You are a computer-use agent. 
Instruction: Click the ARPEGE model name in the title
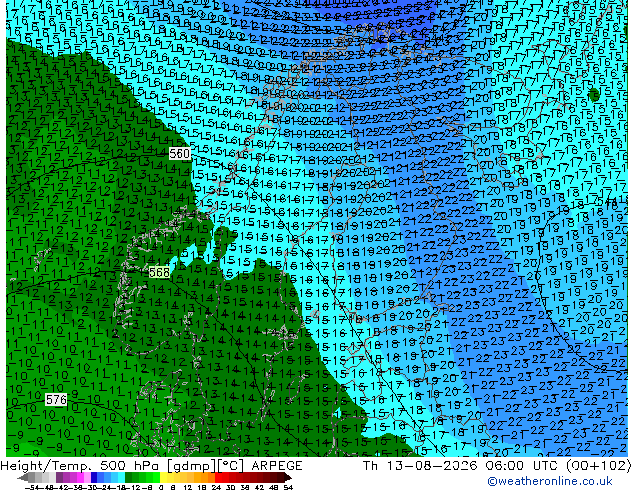coord(277,466)
